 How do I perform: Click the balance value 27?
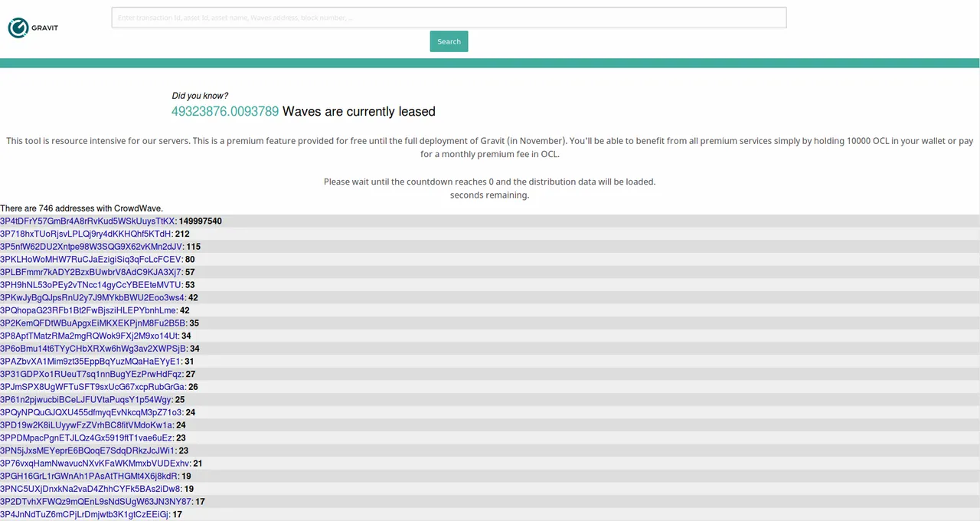[191, 374]
